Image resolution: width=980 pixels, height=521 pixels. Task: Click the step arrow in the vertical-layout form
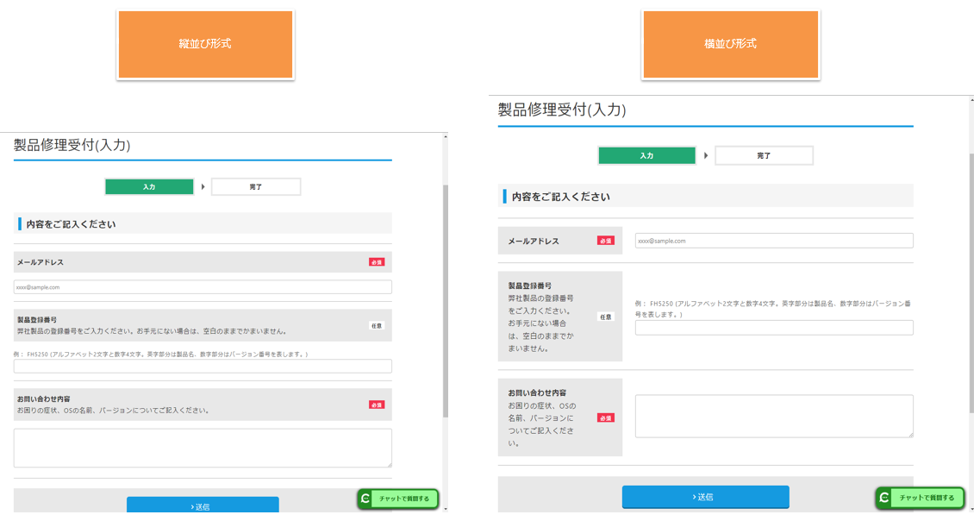pyautogui.click(x=203, y=187)
